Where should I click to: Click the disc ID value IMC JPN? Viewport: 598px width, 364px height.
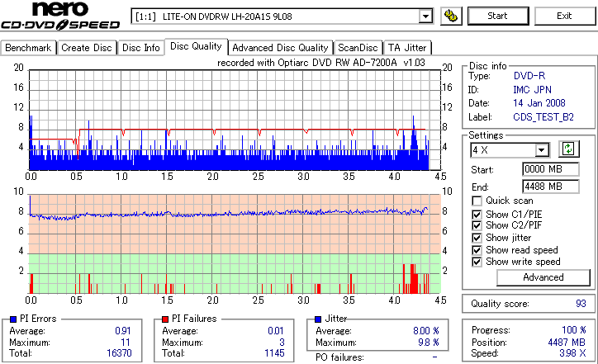click(532, 90)
